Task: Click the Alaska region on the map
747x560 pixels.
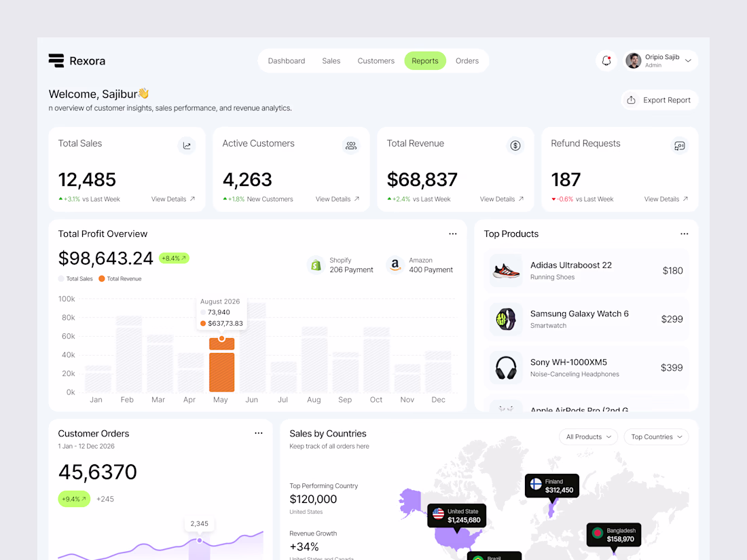Action: click(x=410, y=502)
